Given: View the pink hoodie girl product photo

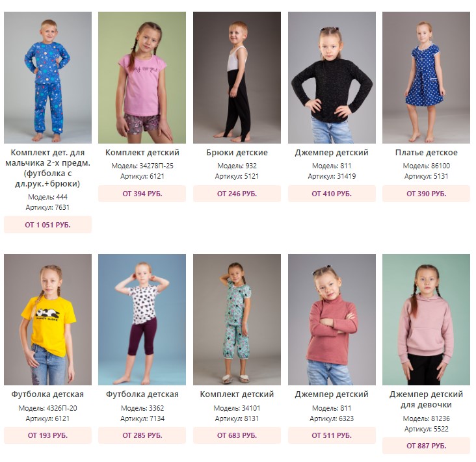Looking at the screenshot, I should pos(426,320).
